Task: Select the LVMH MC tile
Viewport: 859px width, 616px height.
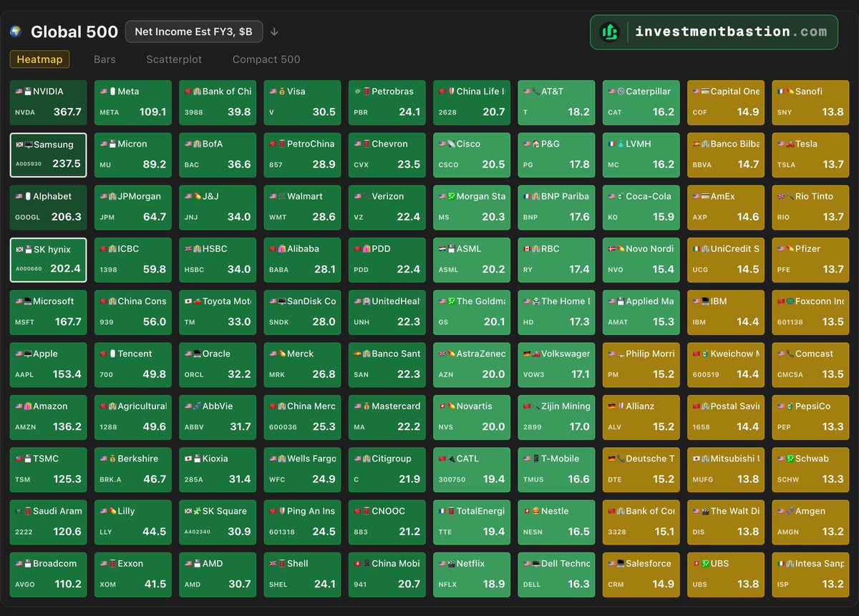Action: [x=641, y=155]
